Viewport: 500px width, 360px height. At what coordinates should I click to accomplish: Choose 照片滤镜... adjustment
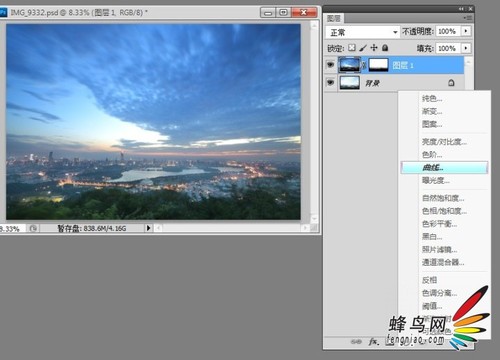[x=439, y=250]
